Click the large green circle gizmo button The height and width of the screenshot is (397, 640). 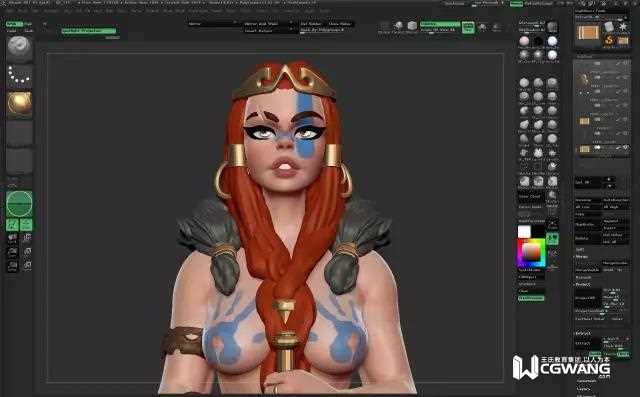coord(19,204)
